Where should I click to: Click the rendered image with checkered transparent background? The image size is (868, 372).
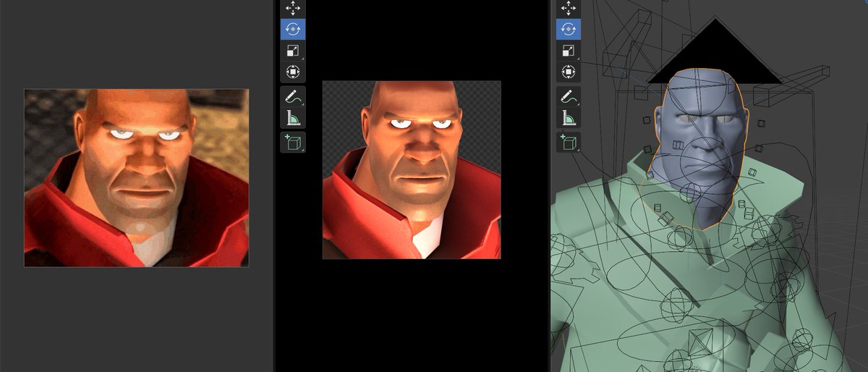[412, 169]
